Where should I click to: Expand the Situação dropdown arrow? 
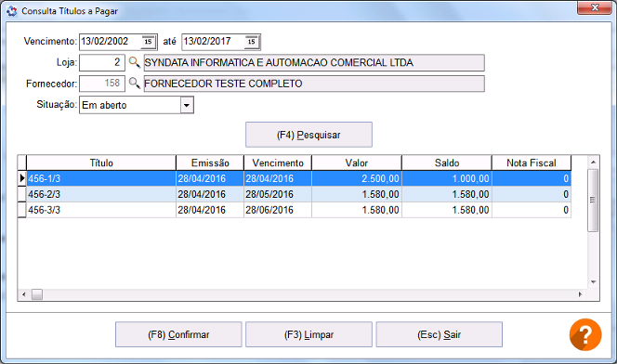187,105
